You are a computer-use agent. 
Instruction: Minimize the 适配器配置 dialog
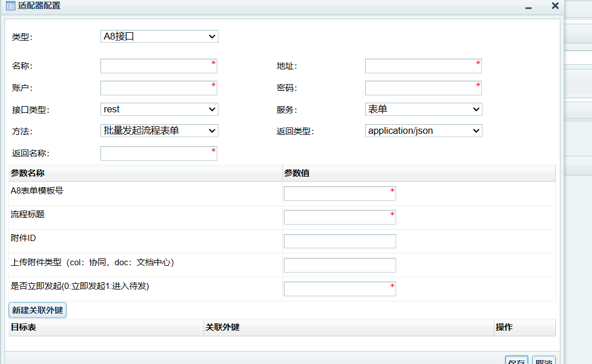click(x=529, y=7)
